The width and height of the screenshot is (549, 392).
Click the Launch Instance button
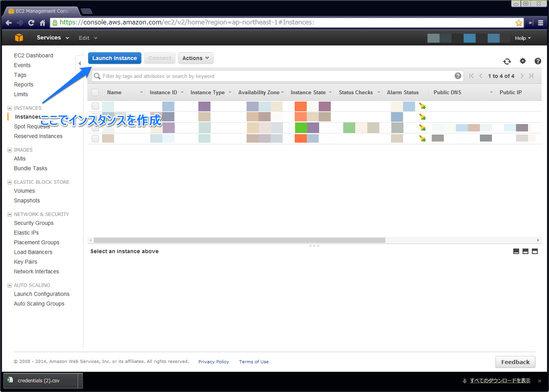pos(115,58)
